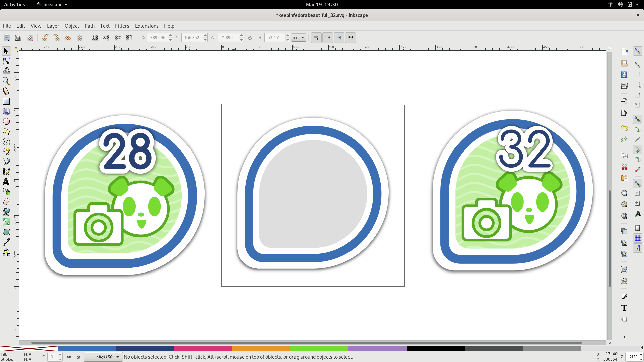The image size is (644, 362).
Task: Select the Star and polygon tool
Action: tap(6, 131)
